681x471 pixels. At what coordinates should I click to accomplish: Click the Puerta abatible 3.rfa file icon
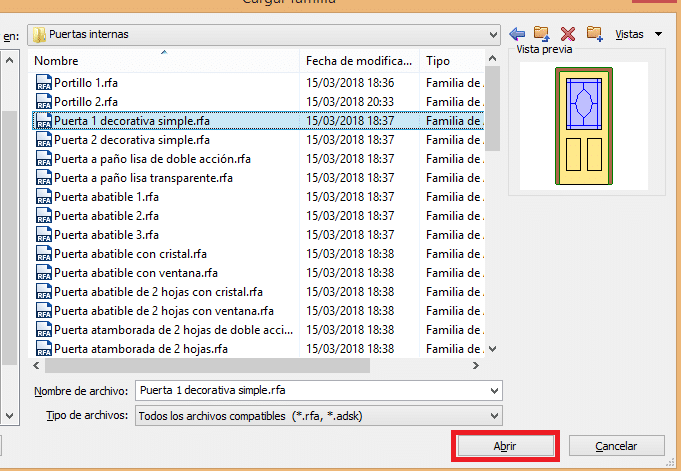click(43, 235)
